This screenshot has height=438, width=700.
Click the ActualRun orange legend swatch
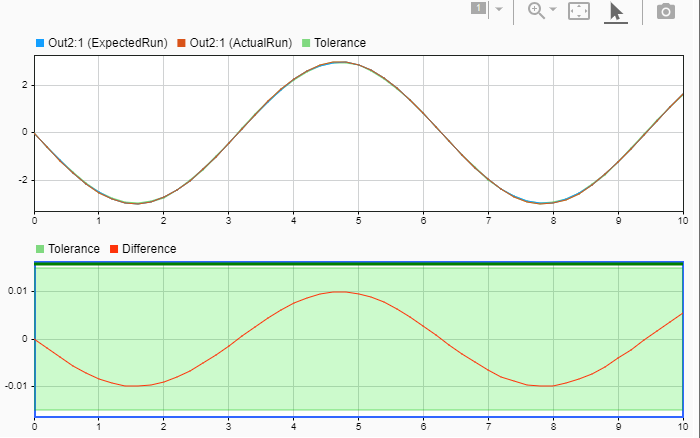point(181,43)
